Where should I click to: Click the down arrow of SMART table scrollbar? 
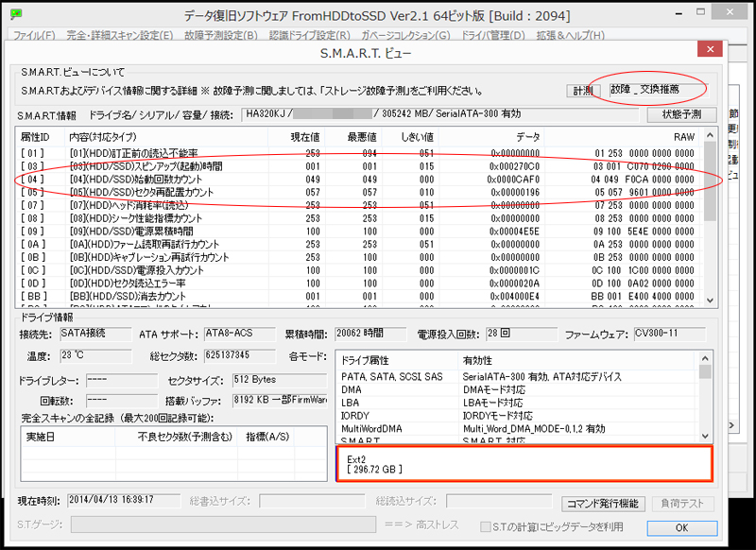[x=710, y=301]
